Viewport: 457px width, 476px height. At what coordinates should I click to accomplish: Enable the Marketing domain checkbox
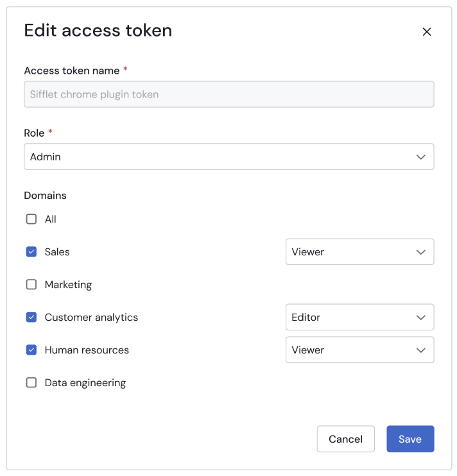click(x=31, y=285)
